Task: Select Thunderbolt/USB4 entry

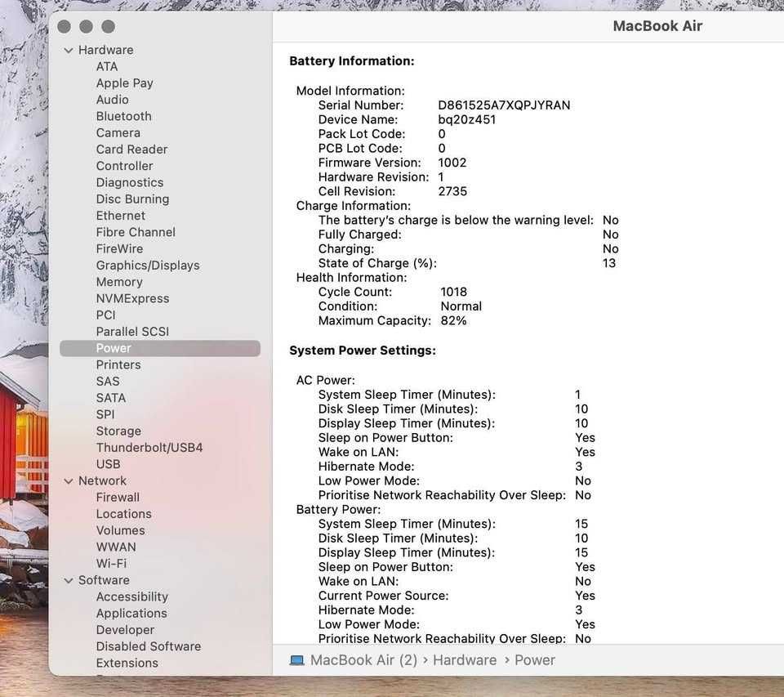Action: coord(149,447)
